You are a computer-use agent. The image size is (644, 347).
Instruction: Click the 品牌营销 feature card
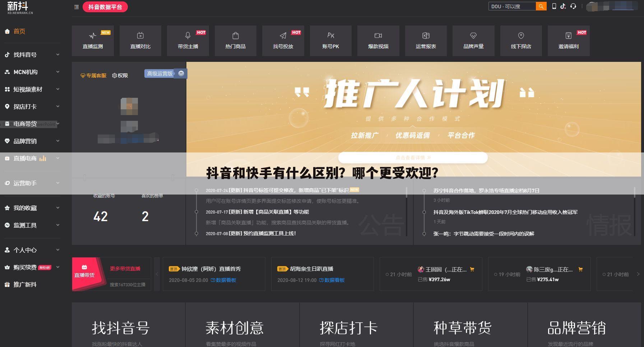(584, 325)
